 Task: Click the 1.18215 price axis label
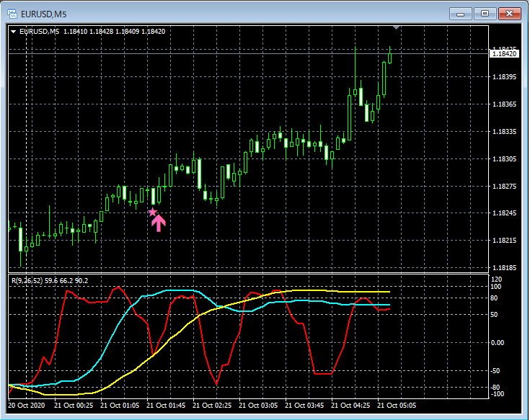(x=504, y=241)
